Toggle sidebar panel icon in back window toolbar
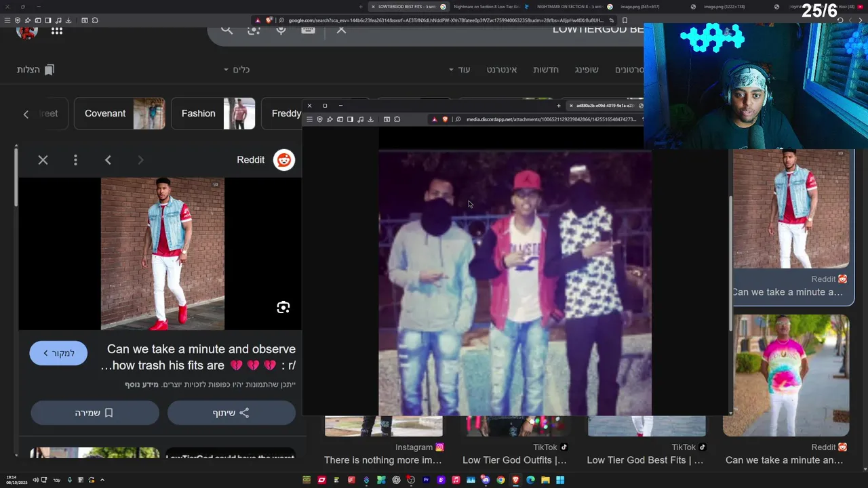 click(48, 20)
